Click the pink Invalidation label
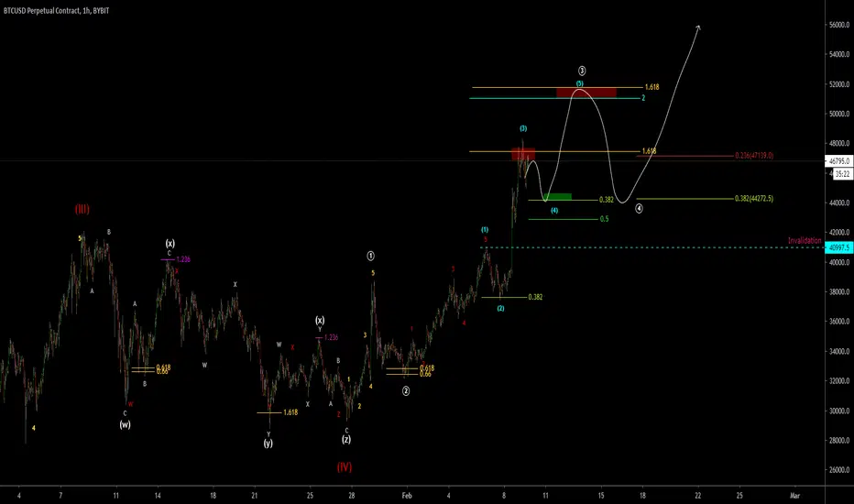Image resolution: width=854 pixels, height=504 pixels. (805, 240)
